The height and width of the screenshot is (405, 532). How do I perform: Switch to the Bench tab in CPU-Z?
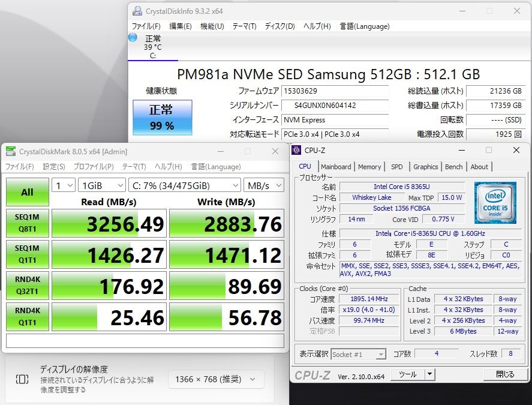coord(453,167)
